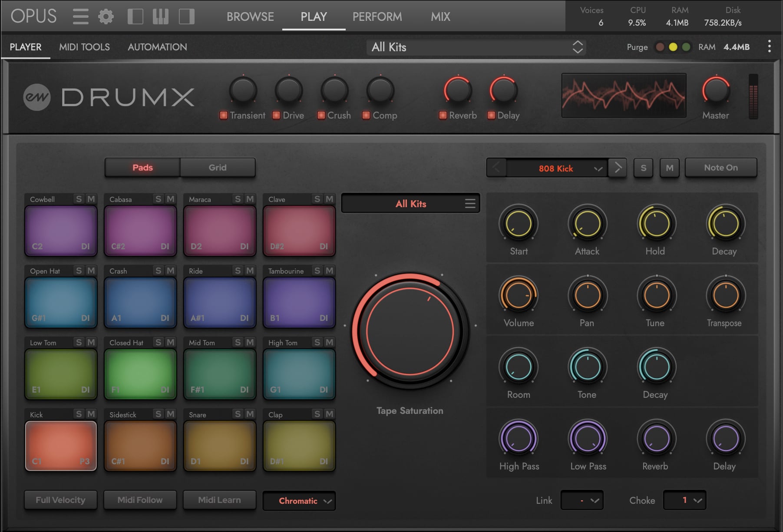783x532 pixels.
Task: Show the piano keyboard icon
Action: [161, 17]
